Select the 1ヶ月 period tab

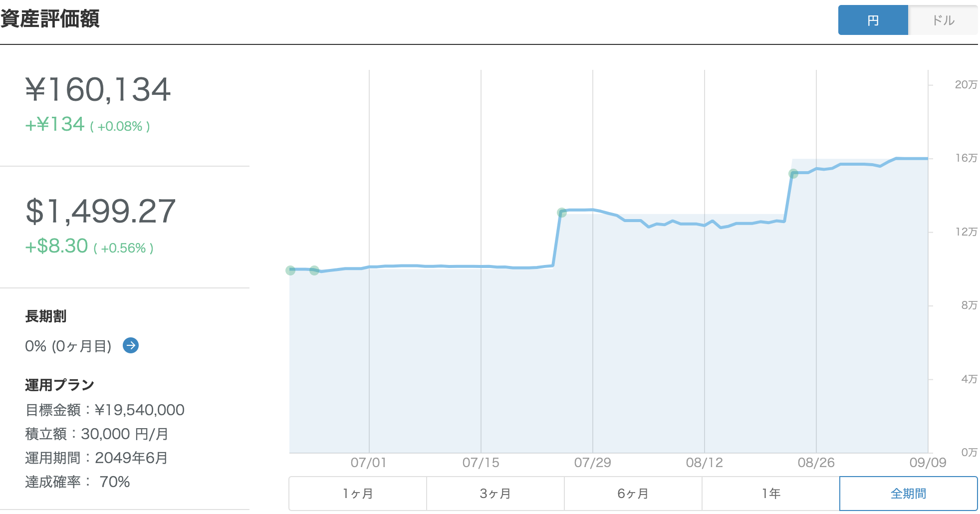[358, 494]
